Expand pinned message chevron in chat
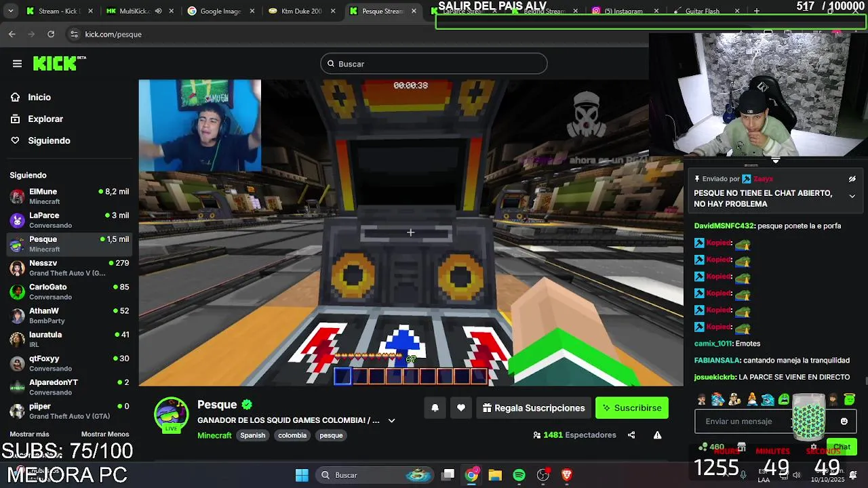Viewport: 868px width, 488px height. 852,197
